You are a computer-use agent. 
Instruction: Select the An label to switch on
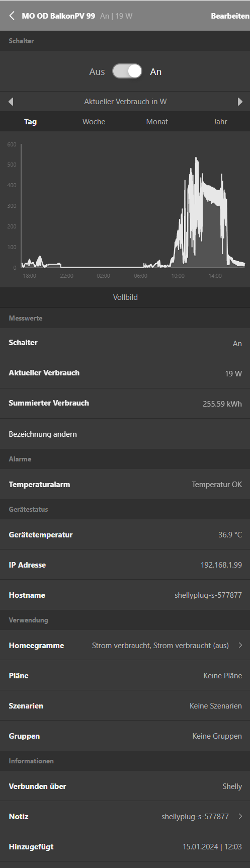point(156,72)
